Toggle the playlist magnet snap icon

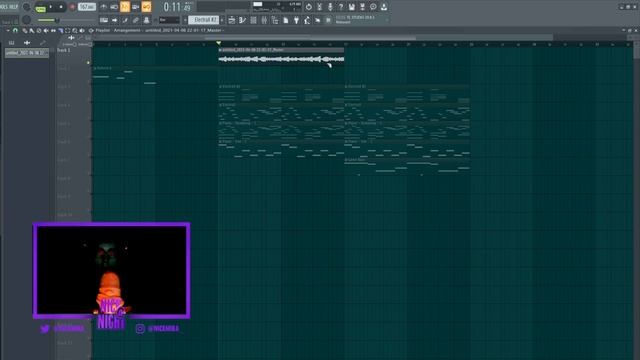pos(16,31)
